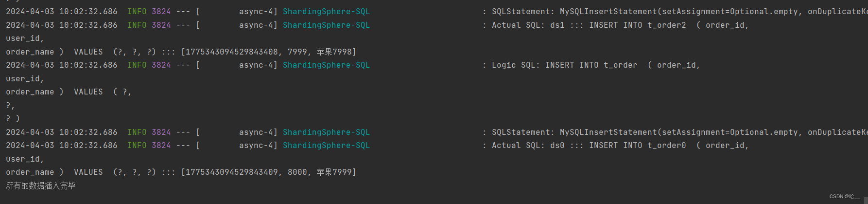The image size is (868, 204).
Task: Click the first 'INFO' log level label
Action: coord(137,11)
